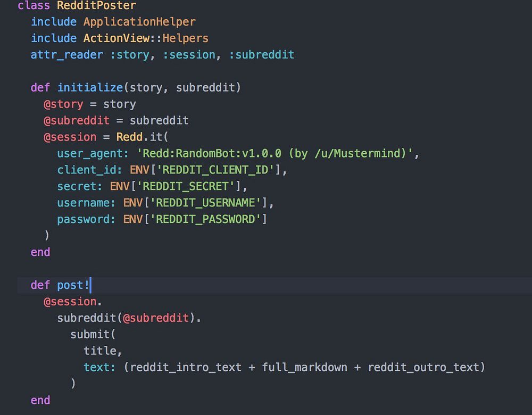Viewport: 532px width, 415px height.
Task: Click the 'REDDIT_PASSWORD' string
Action: 205,219
